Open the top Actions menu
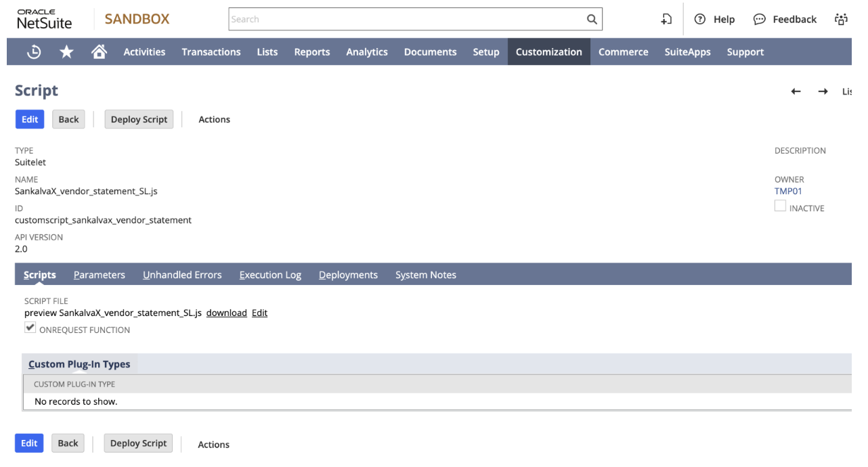This screenshot has height=467, width=868. pos(214,120)
